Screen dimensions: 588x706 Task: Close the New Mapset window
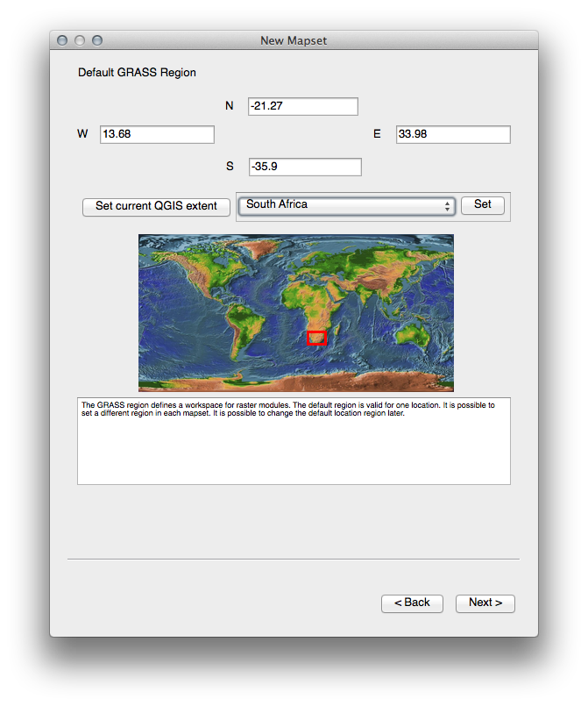pos(62,40)
